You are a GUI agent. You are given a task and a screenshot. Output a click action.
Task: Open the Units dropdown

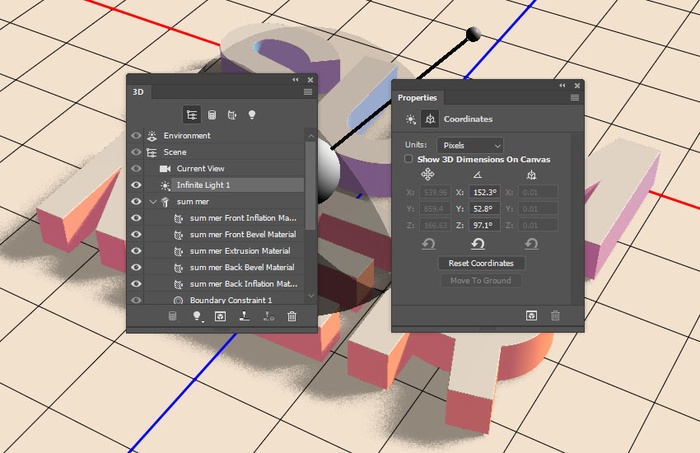(x=470, y=145)
